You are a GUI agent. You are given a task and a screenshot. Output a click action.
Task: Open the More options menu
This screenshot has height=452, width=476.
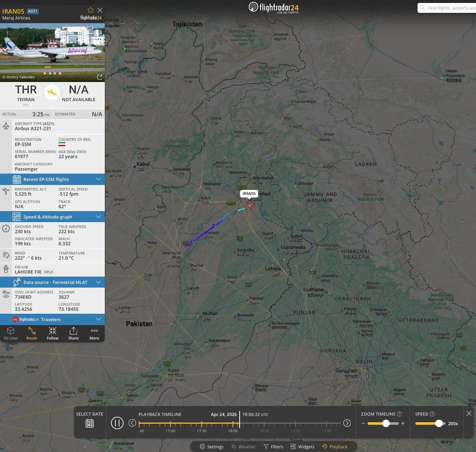pyautogui.click(x=94, y=333)
